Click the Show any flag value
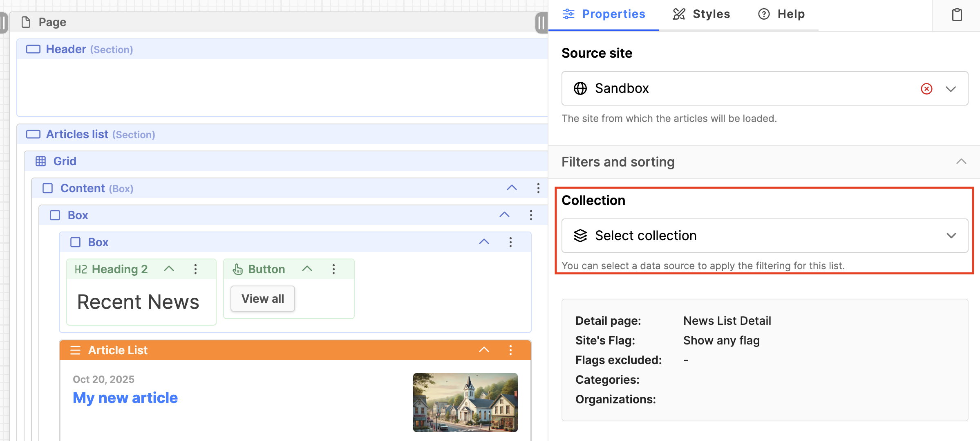The height and width of the screenshot is (441, 980). 721,340
